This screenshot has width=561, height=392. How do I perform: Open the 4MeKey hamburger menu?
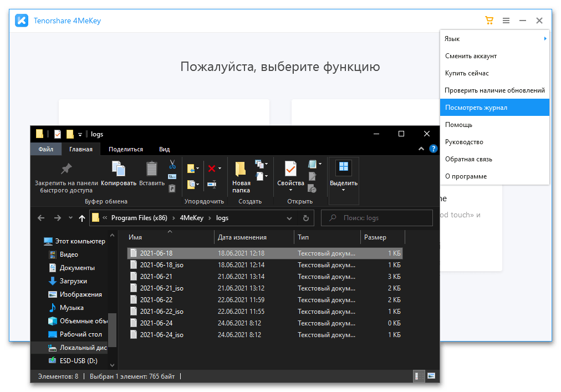(506, 21)
